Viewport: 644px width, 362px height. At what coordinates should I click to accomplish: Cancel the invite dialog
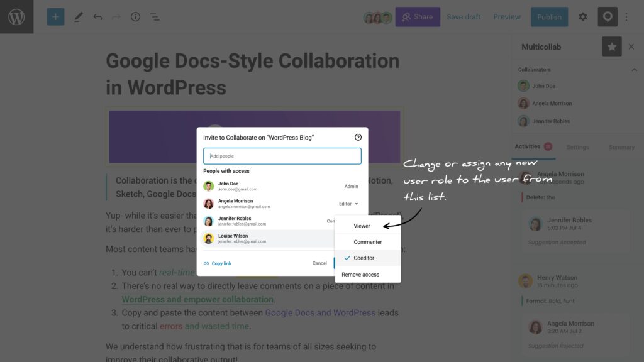[319, 263]
